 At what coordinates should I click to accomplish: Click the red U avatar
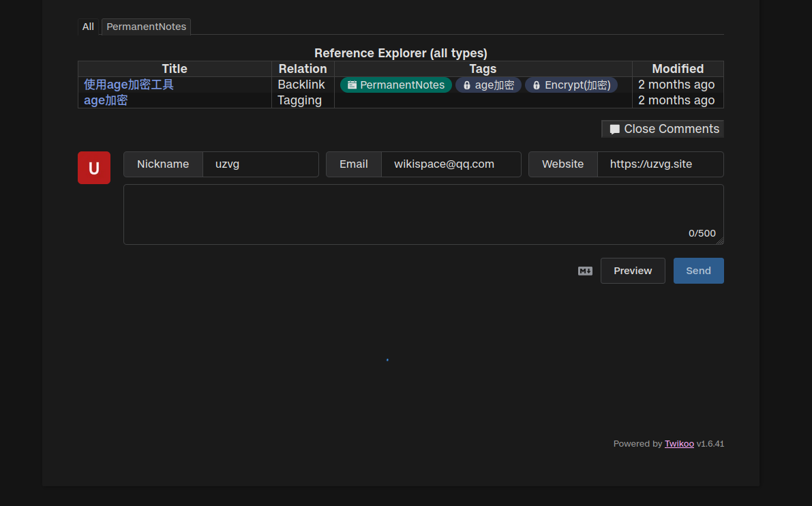[93, 168]
